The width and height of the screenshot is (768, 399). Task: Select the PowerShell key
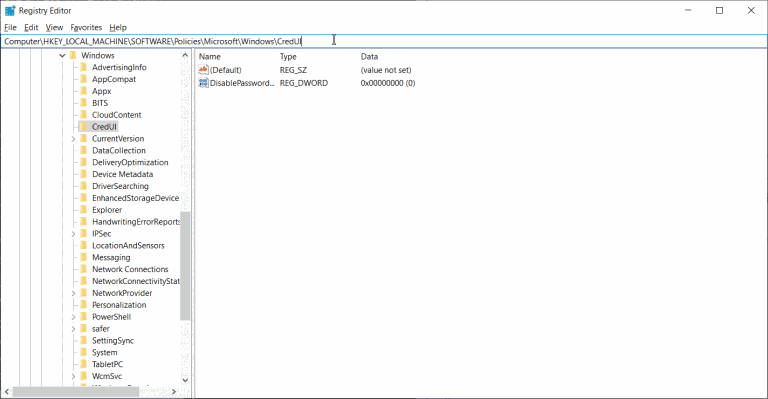[x=111, y=317]
